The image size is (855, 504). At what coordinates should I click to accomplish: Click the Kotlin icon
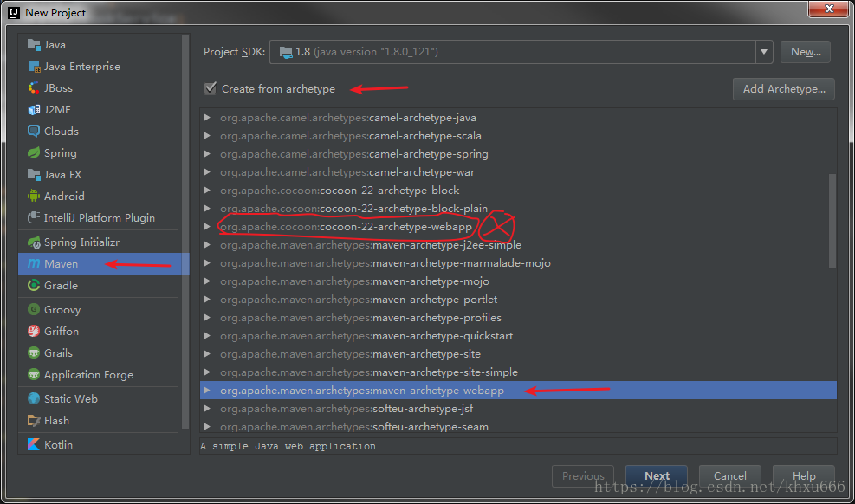click(x=34, y=444)
